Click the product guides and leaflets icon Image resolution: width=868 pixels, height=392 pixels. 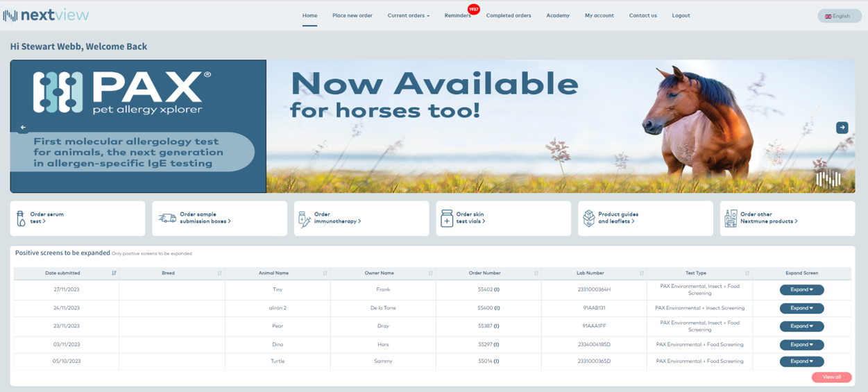pyautogui.click(x=588, y=219)
